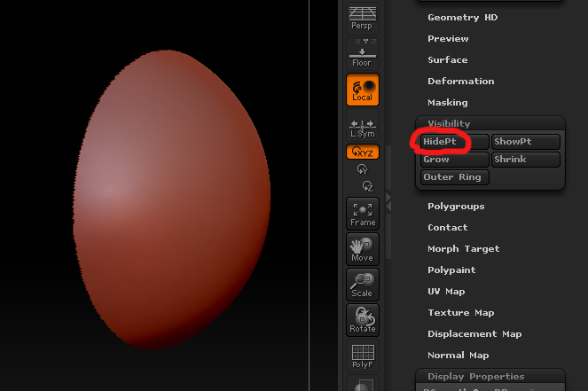Image resolution: width=588 pixels, height=391 pixels.
Task: Select the Move canvas icon
Action: (x=362, y=249)
